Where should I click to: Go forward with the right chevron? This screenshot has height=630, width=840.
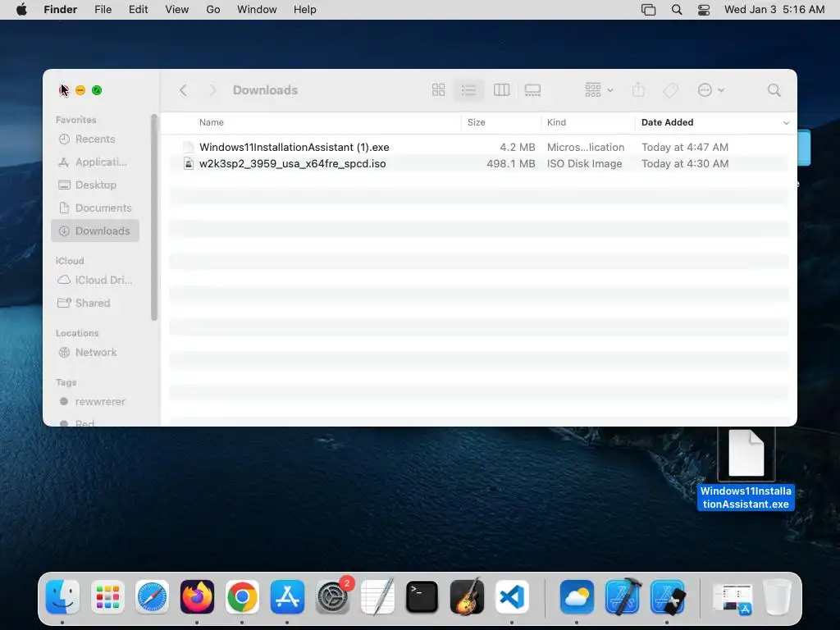tap(212, 90)
